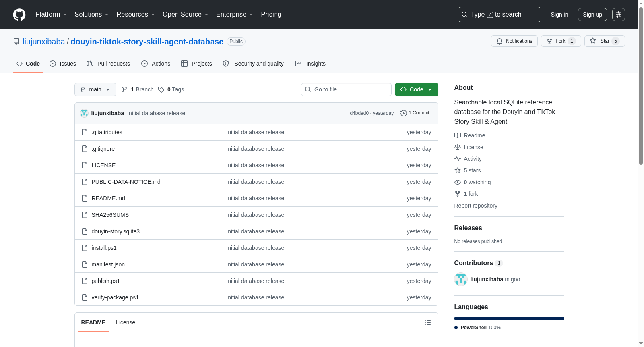The image size is (644, 347).
Task: Click the file icon beside .gitignore
Action: [x=85, y=149]
